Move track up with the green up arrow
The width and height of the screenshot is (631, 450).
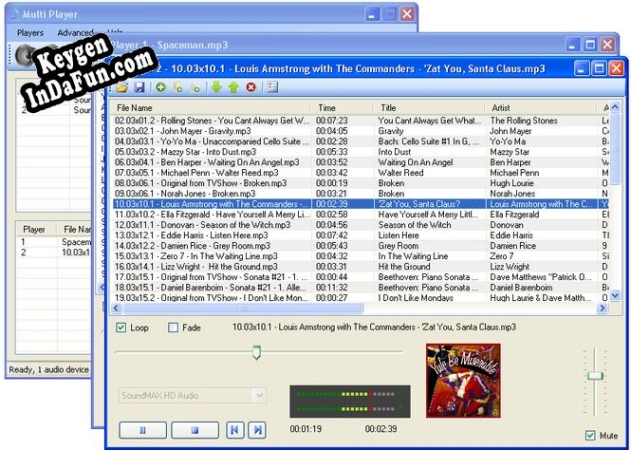(233, 87)
